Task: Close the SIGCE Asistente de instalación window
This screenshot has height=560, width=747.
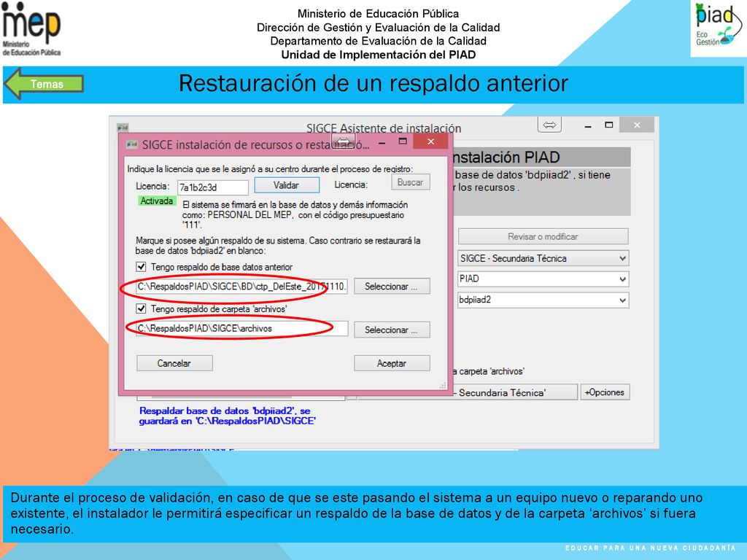Action: (637, 125)
